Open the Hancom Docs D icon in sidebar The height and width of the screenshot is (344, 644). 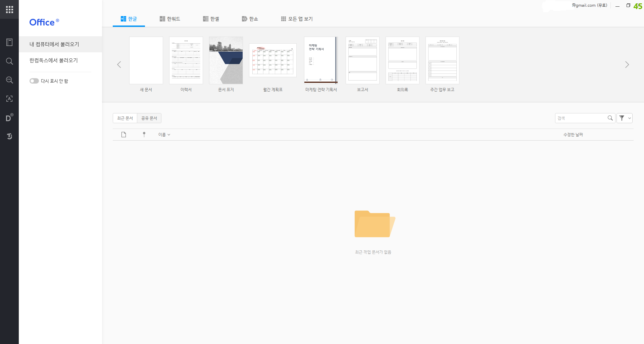9,117
